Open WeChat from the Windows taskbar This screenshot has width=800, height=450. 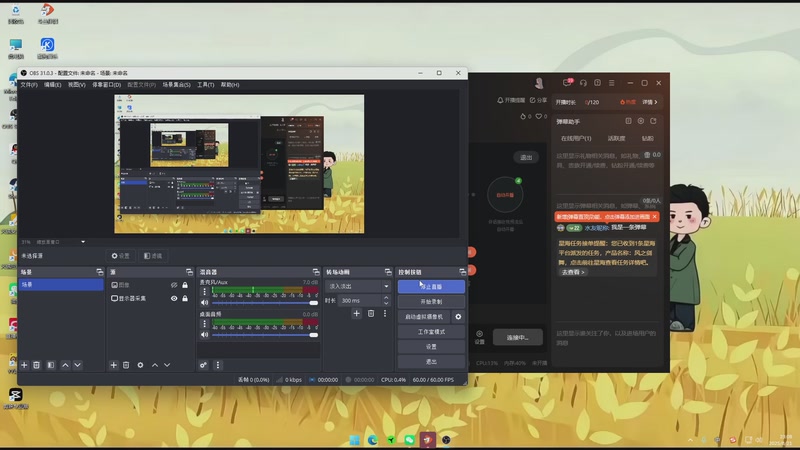pyautogui.click(x=409, y=440)
